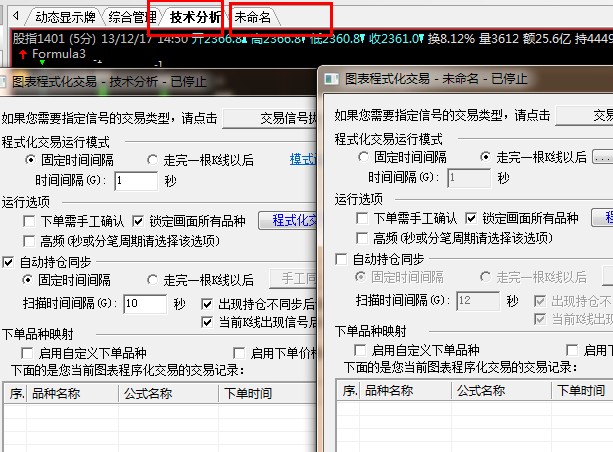The width and height of the screenshot is (613, 452).
Task: Click the 扫描时间间隔 field showing 10
Action: tap(143, 303)
